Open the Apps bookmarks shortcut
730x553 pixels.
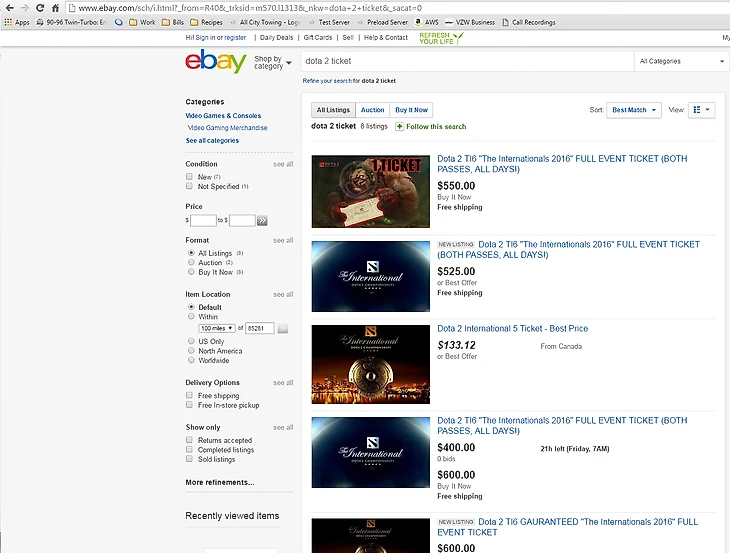click(16, 22)
